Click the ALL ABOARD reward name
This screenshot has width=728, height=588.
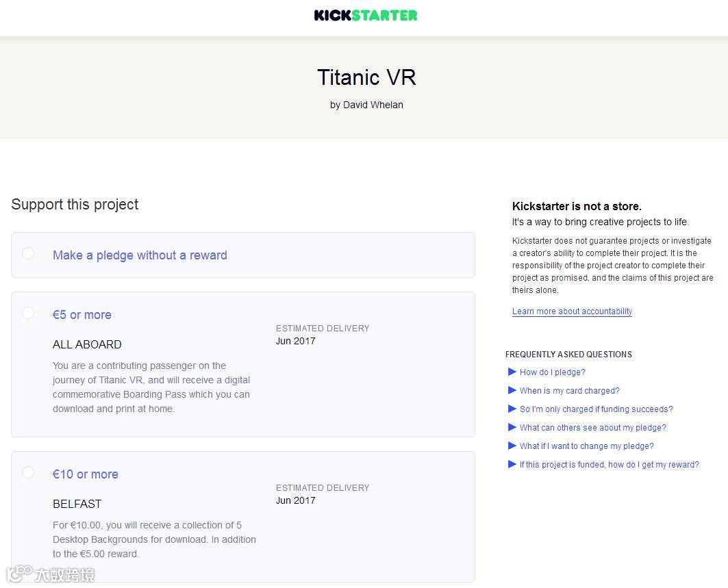(87, 344)
